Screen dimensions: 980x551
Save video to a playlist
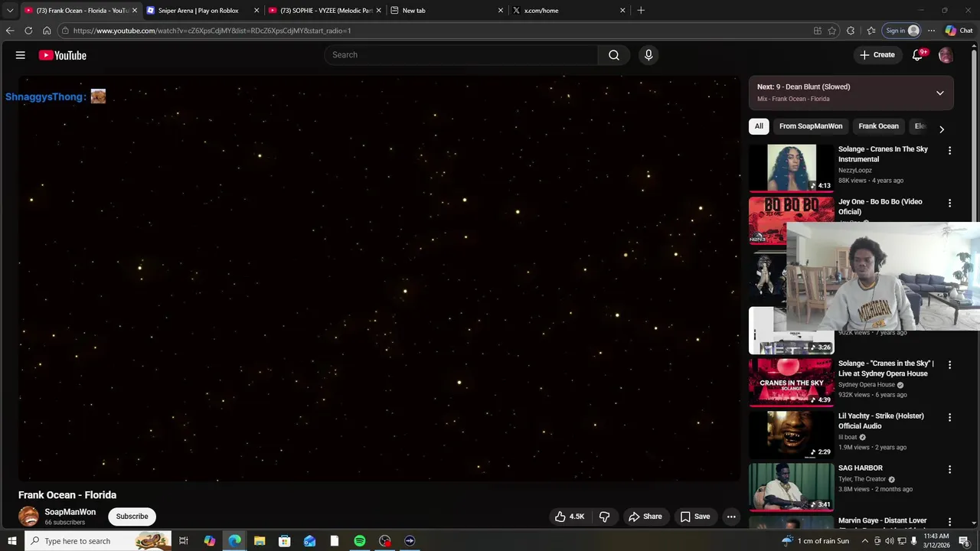click(695, 517)
